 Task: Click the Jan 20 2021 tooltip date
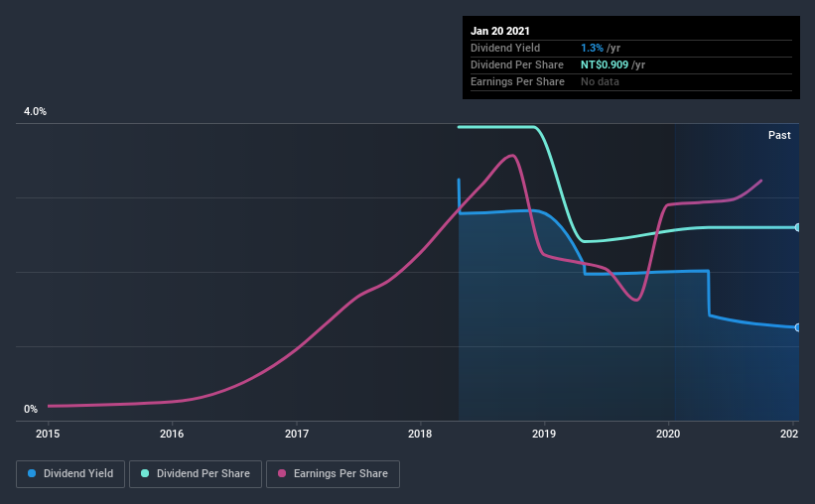click(x=500, y=31)
